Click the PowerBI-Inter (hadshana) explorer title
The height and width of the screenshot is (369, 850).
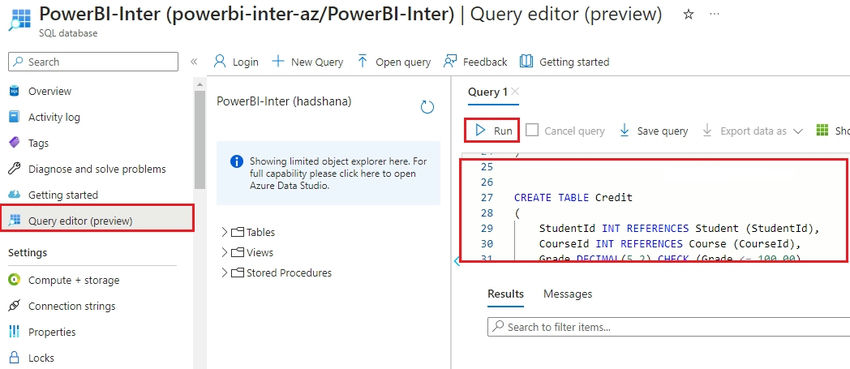point(284,101)
